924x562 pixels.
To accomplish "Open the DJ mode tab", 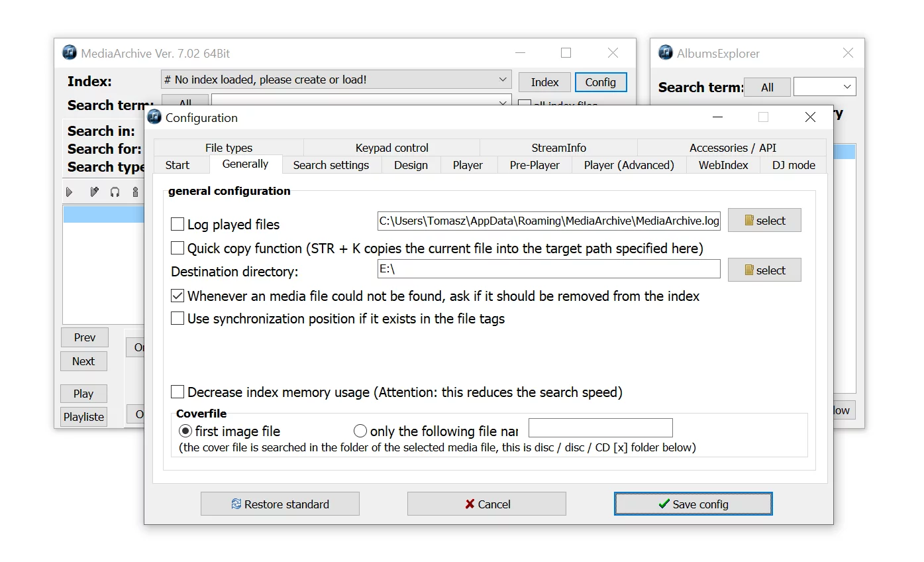I will (794, 165).
